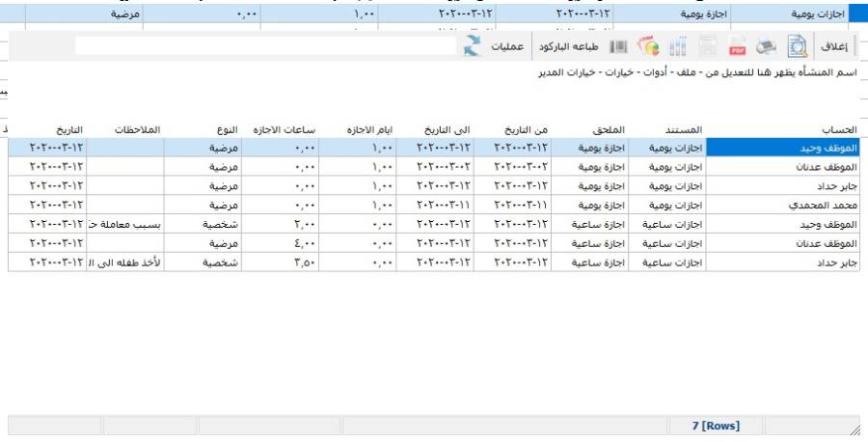Click ١,٠٠ leave days in جابر حداد's daily row
This screenshot has height=442, width=868.
coord(358,186)
